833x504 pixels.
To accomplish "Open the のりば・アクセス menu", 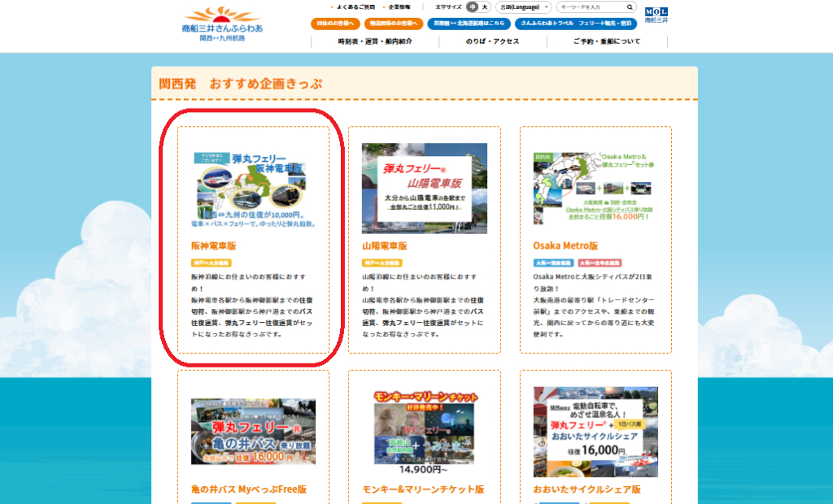I will pos(492,41).
